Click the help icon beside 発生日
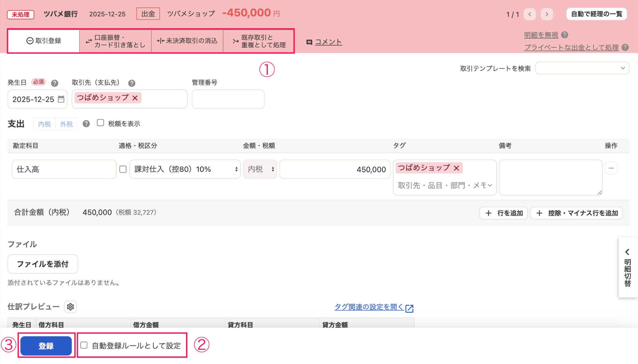Image resolution: width=638 pixels, height=364 pixels. [x=55, y=83]
